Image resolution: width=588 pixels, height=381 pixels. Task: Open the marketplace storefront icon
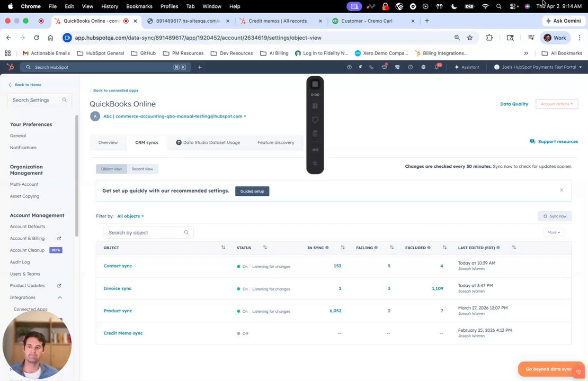point(397,67)
